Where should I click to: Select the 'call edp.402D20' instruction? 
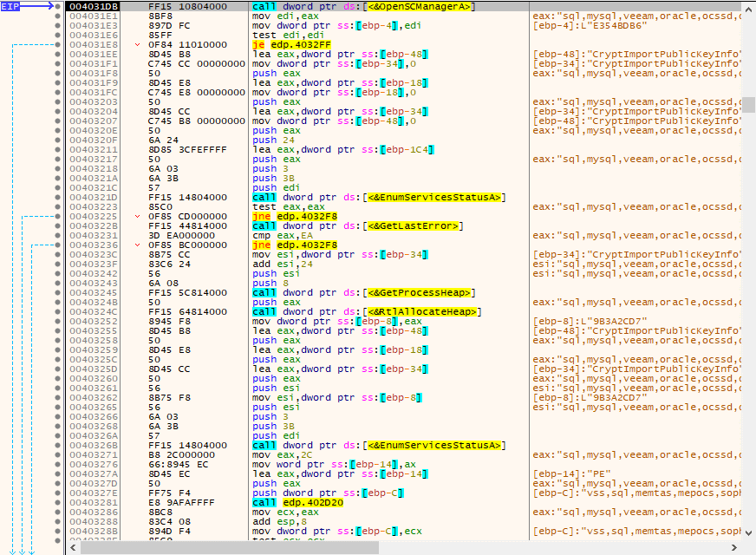pyautogui.click(x=297, y=502)
